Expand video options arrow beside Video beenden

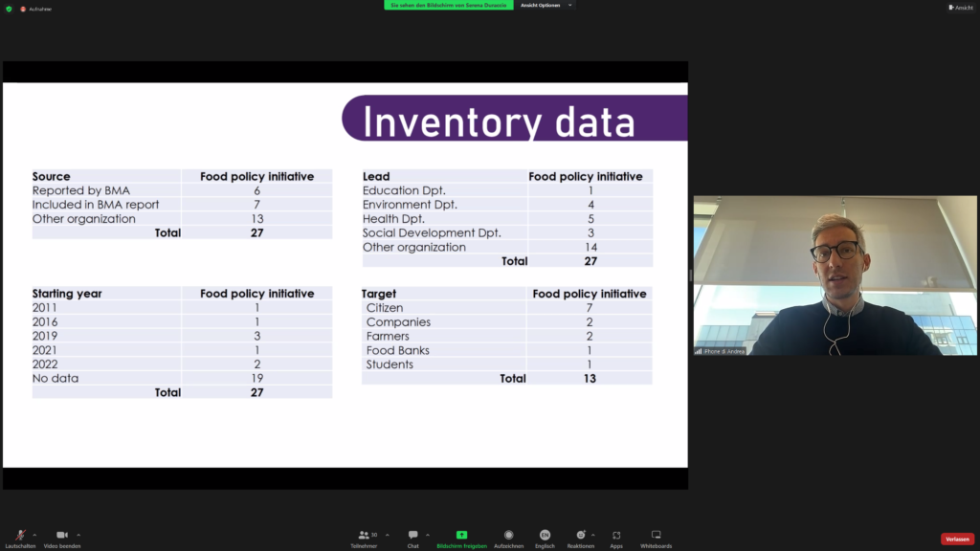(x=78, y=535)
